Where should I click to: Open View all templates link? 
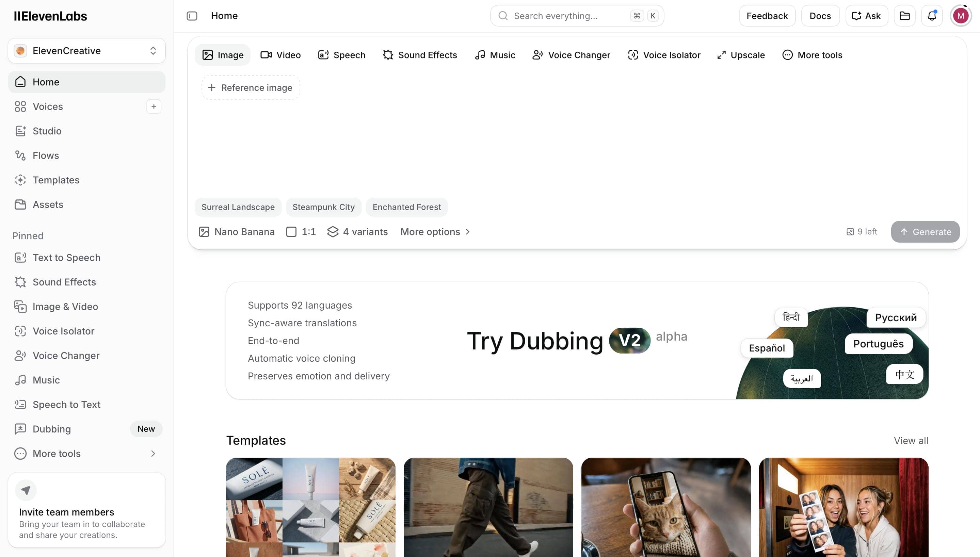pyautogui.click(x=911, y=441)
